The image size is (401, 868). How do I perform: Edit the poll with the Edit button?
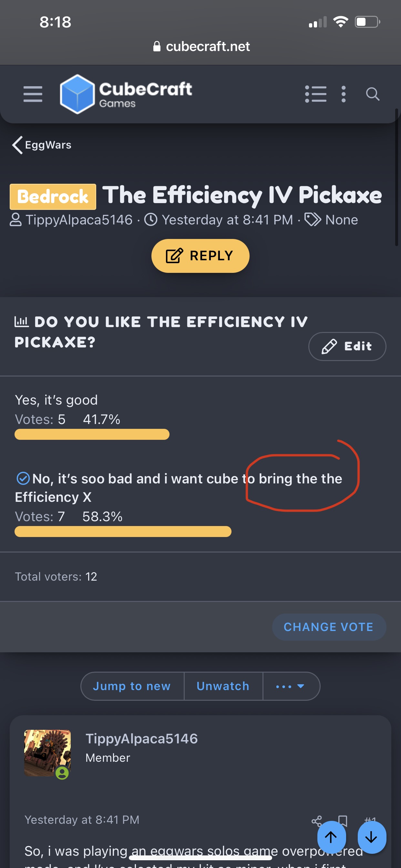pos(347,346)
